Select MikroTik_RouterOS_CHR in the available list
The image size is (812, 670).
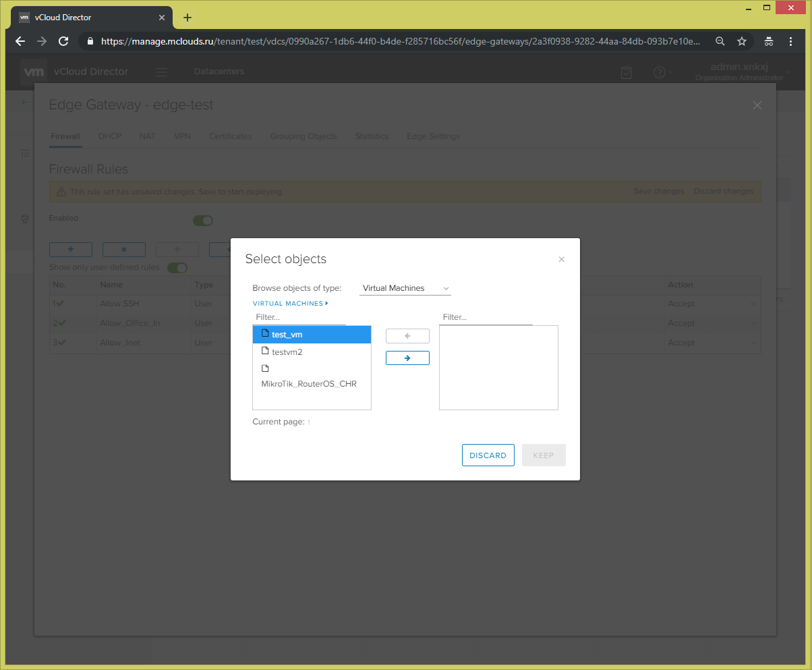(x=312, y=376)
